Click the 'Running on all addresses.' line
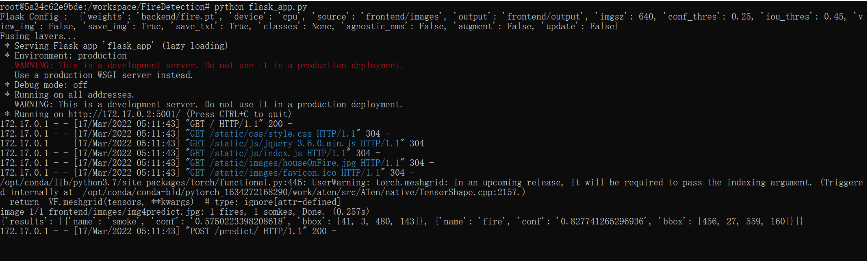The height and width of the screenshot is (261, 868). (x=69, y=95)
